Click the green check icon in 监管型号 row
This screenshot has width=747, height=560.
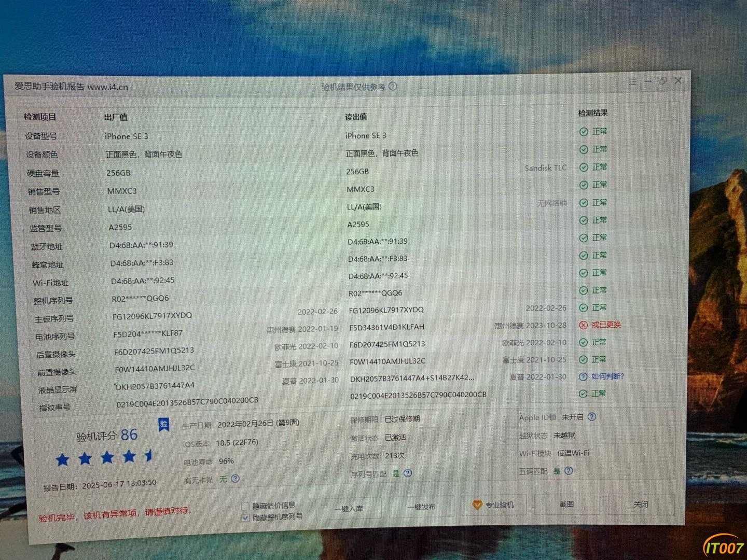[584, 220]
